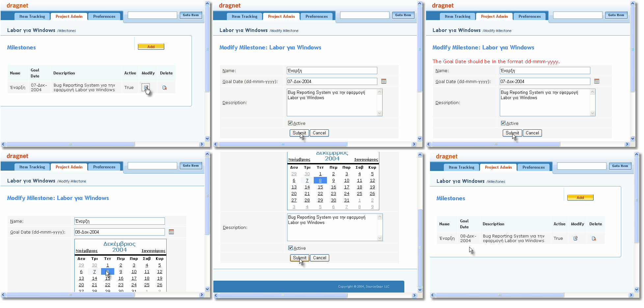Open Project Admin tab in the bottom-left calendar panel

pyautogui.click(x=69, y=167)
